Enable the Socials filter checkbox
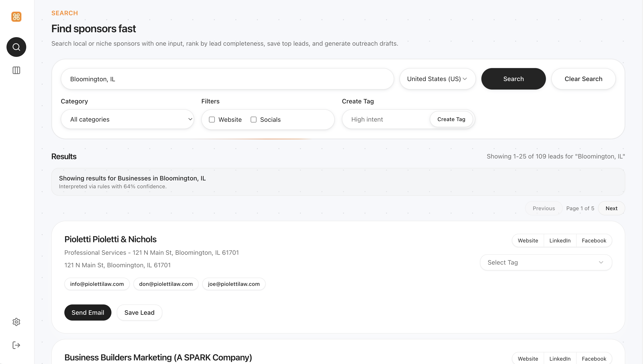 tap(253, 120)
